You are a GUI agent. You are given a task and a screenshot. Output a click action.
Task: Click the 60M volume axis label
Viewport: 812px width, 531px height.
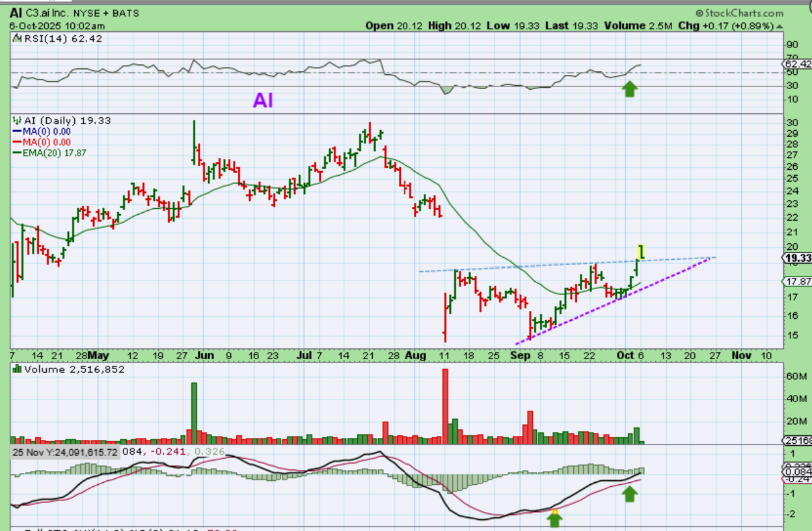797,377
